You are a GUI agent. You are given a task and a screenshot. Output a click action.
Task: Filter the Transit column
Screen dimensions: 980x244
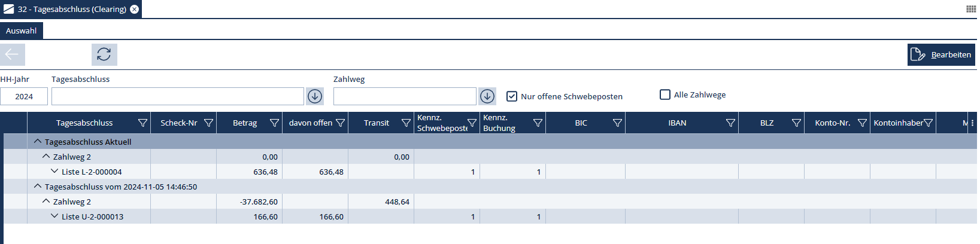406,123
